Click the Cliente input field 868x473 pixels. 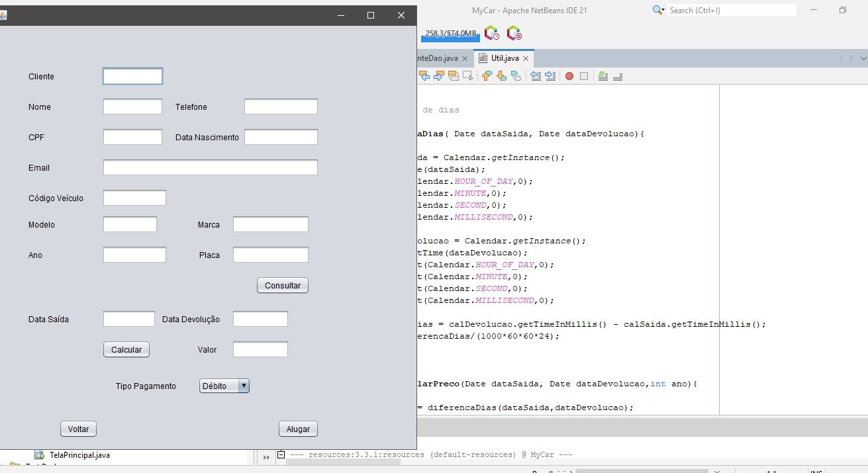[132, 76]
